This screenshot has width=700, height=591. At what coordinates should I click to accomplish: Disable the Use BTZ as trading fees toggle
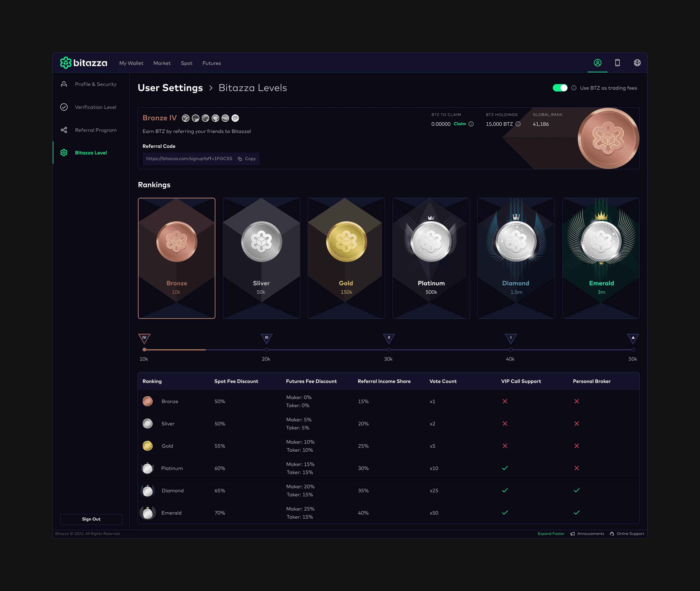point(560,88)
